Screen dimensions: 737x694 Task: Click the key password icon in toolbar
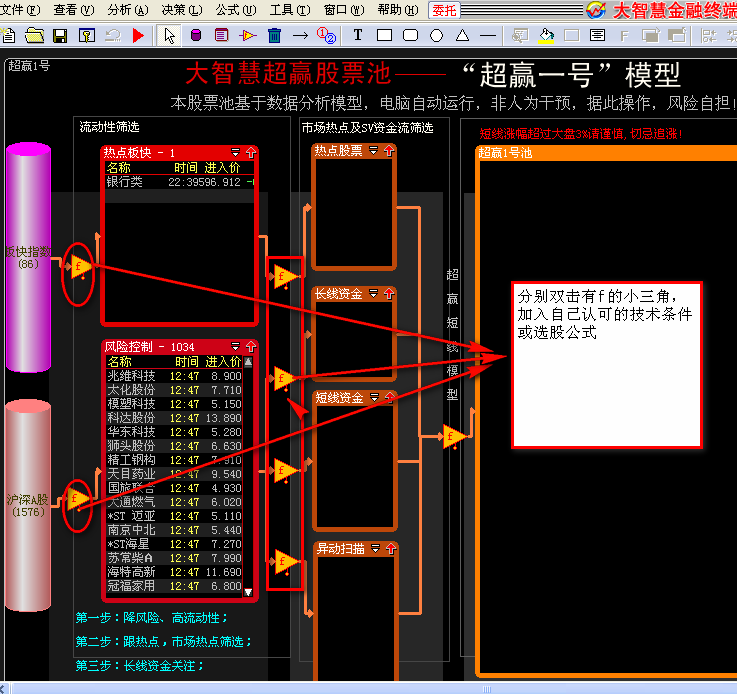click(87, 36)
